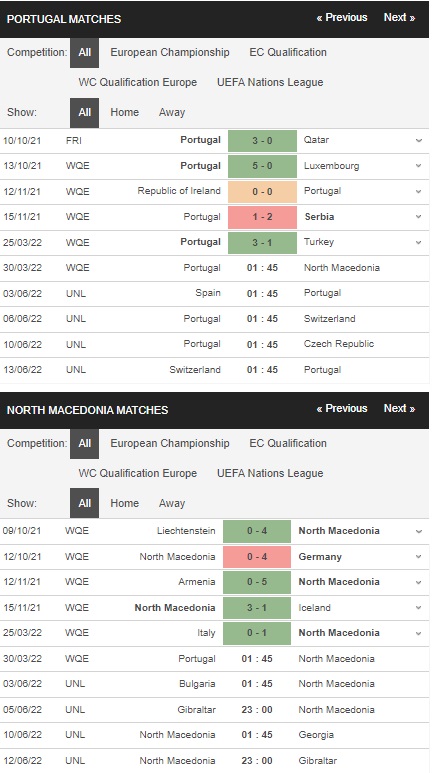Expand the Liechtenstein vs North Macedonia chevron
The width and height of the screenshot is (432, 773).
point(419,531)
